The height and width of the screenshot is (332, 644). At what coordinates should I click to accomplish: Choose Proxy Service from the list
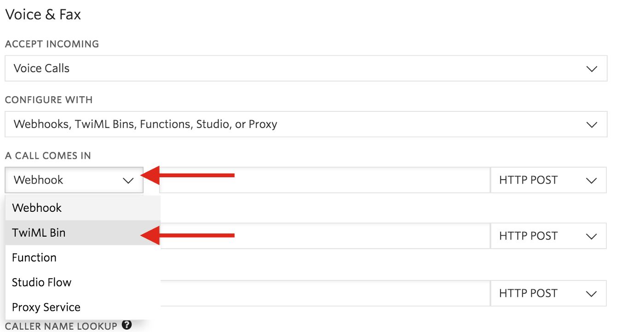point(46,307)
